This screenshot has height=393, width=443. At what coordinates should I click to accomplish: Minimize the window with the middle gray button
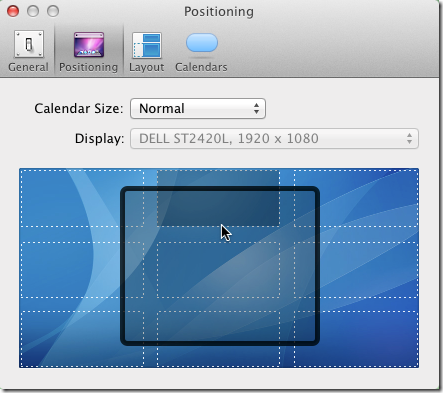tap(33, 11)
